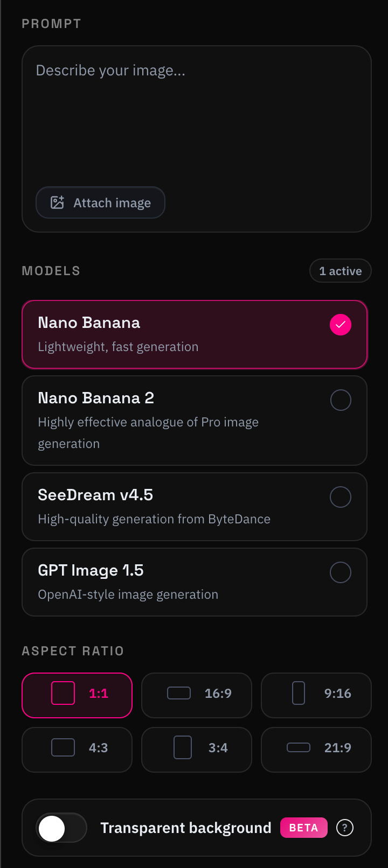The image size is (388, 868).
Task: Click the 3:4 portrait shape icon
Action: [183, 747]
